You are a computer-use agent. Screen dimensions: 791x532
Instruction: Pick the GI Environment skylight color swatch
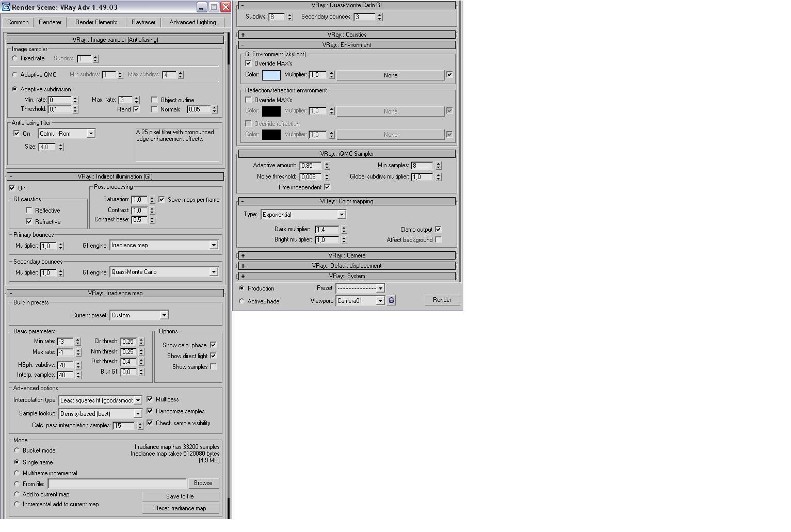click(271, 75)
